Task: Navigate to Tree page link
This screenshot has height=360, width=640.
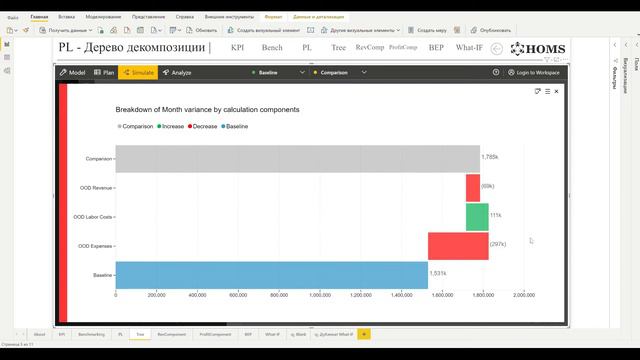Action: click(338, 48)
